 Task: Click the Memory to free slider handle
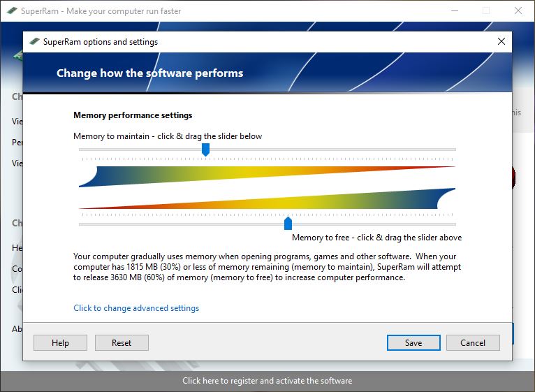(288, 224)
